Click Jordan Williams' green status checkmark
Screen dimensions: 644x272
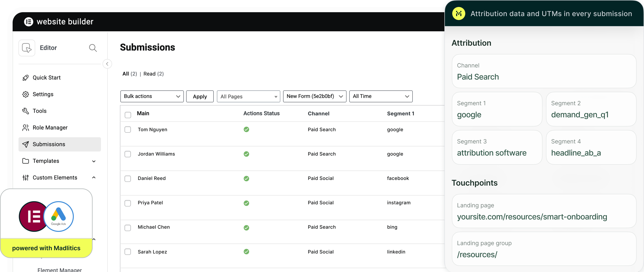point(247,154)
